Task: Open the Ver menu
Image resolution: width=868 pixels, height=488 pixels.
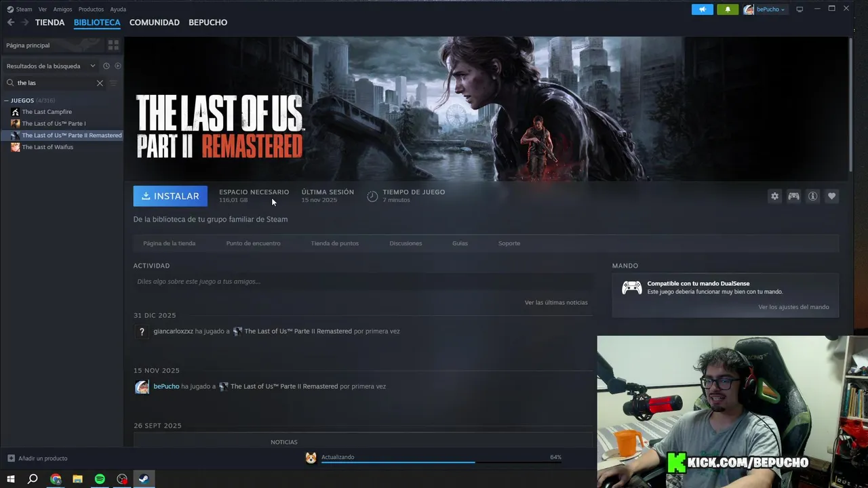Action: pyautogui.click(x=43, y=9)
